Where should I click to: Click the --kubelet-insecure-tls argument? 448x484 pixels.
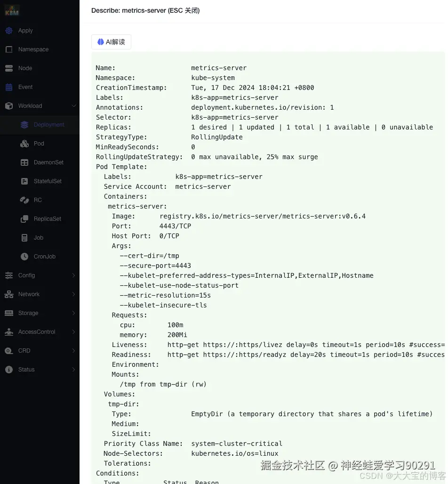point(163,305)
